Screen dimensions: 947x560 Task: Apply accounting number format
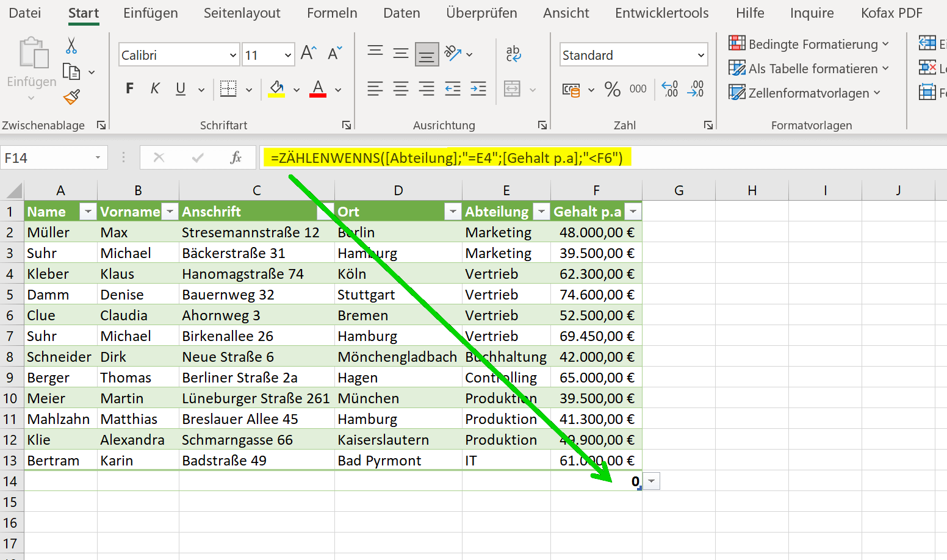point(571,90)
